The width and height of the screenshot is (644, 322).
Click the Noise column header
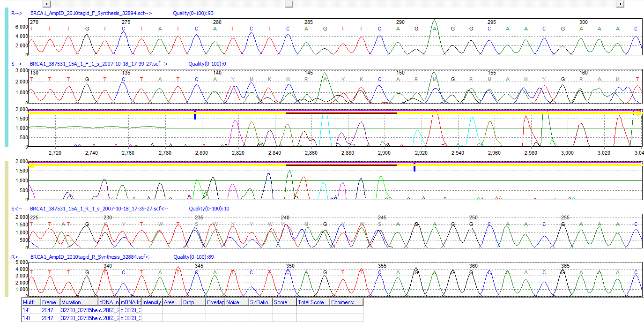coord(237,302)
